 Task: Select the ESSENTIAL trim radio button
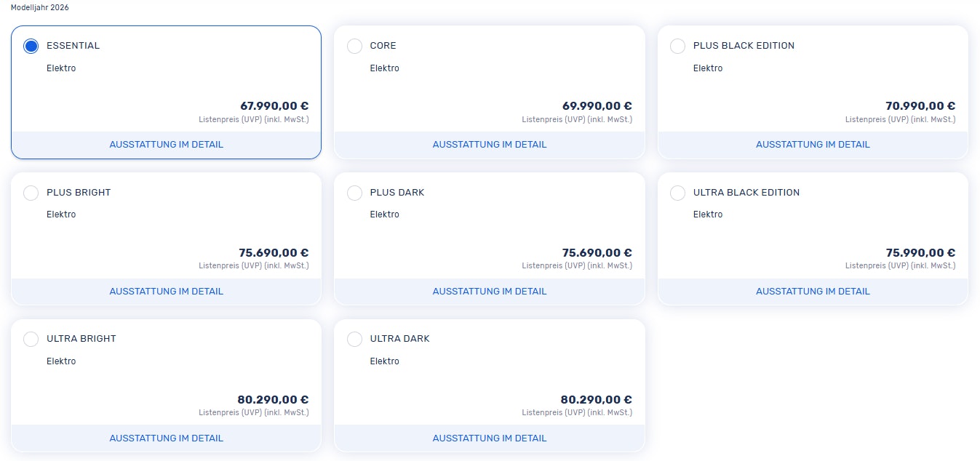[31, 46]
